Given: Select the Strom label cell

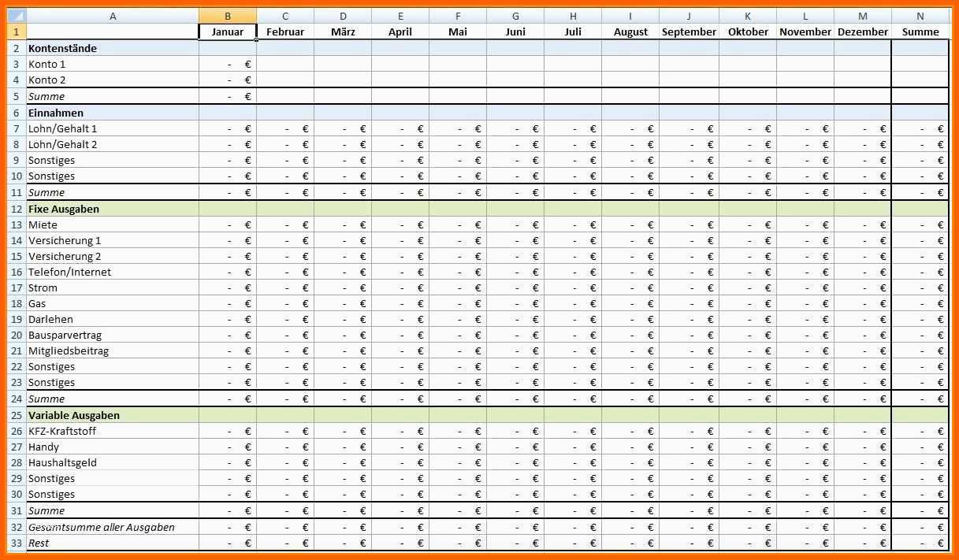Looking at the screenshot, I should [113, 287].
